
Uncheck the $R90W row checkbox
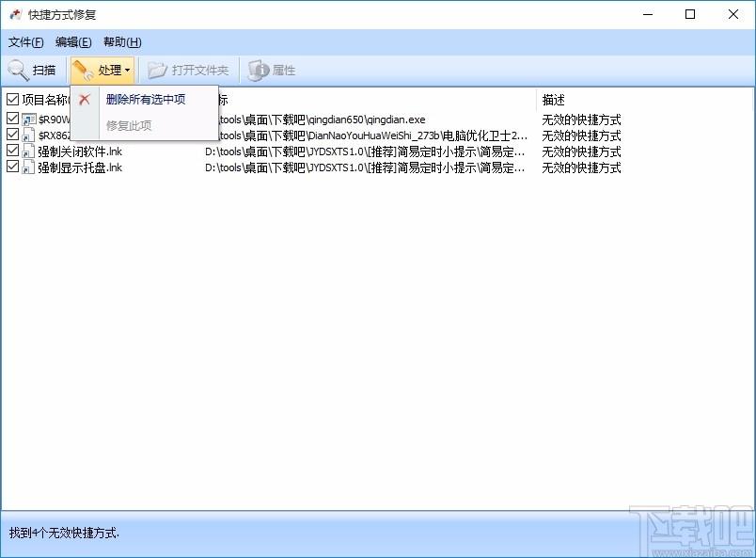12,119
